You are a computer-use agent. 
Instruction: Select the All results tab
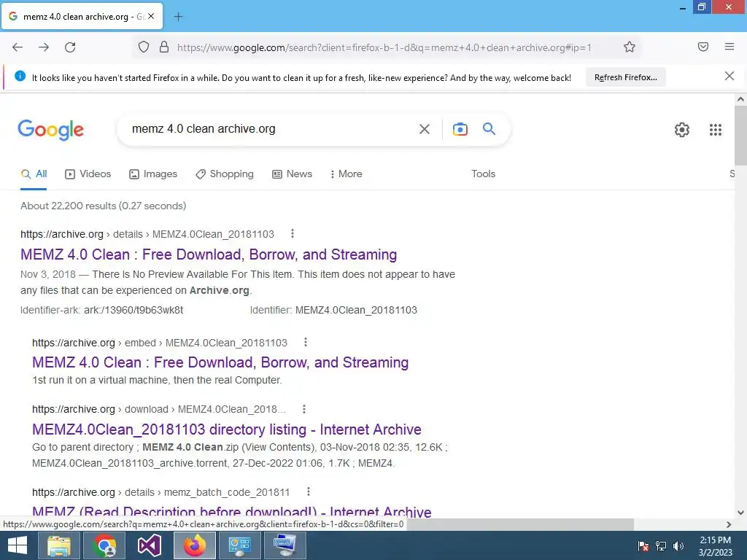pos(34,174)
